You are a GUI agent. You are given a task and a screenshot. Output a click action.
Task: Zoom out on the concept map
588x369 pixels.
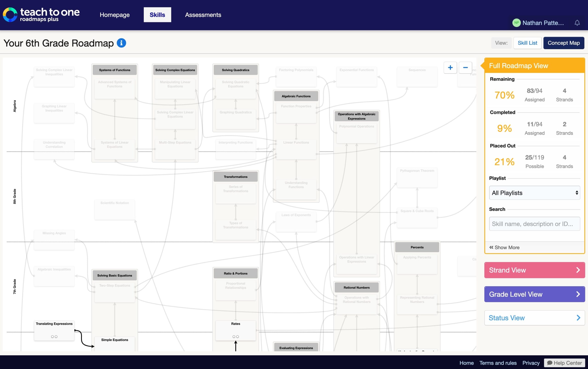pos(465,67)
